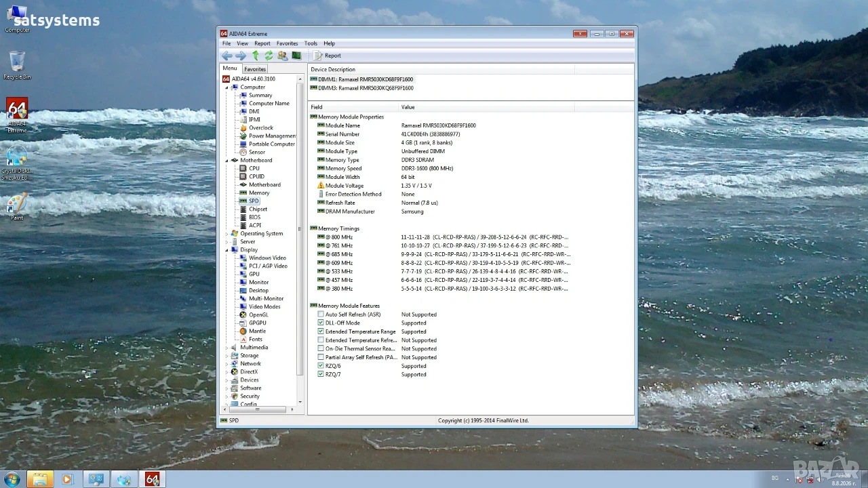Screen dimensions: 868x488
Task: Open the View menu
Action: pyautogui.click(x=242, y=43)
